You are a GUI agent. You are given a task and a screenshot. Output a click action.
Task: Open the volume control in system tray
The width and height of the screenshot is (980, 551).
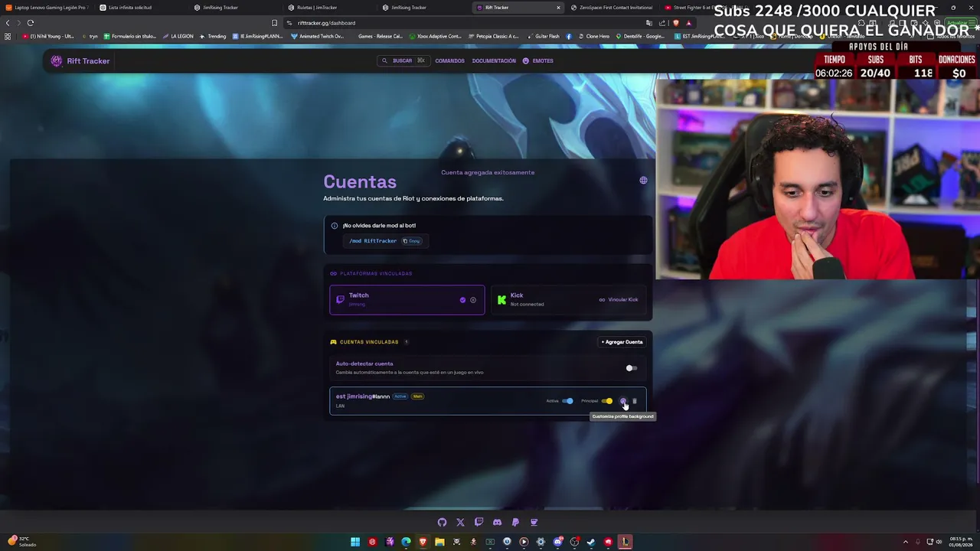(939, 542)
